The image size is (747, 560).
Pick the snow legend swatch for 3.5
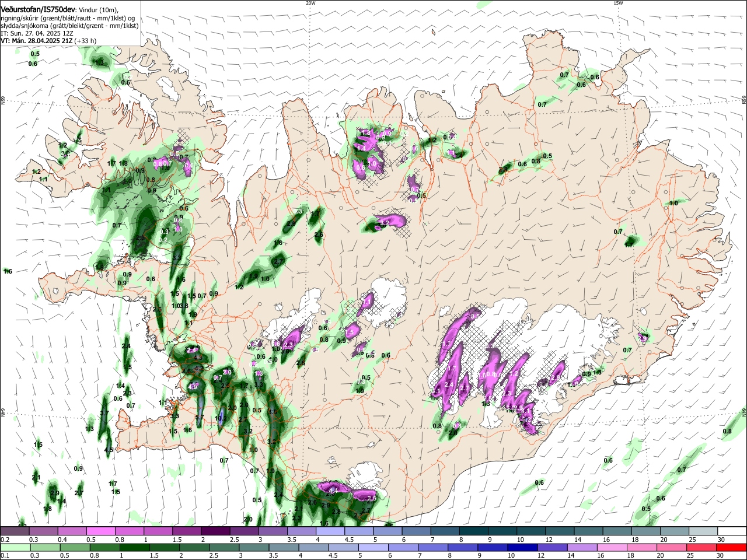(x=302, y=531)
